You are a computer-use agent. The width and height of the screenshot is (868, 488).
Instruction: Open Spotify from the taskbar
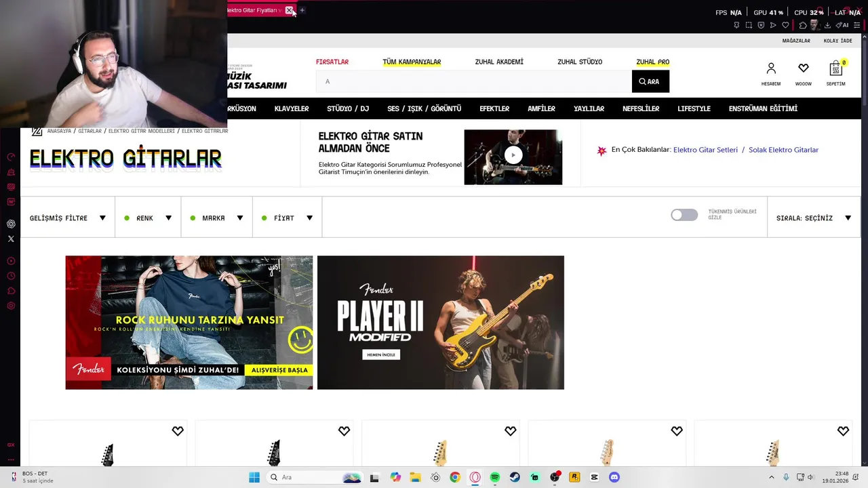click(x=495, y=477)
